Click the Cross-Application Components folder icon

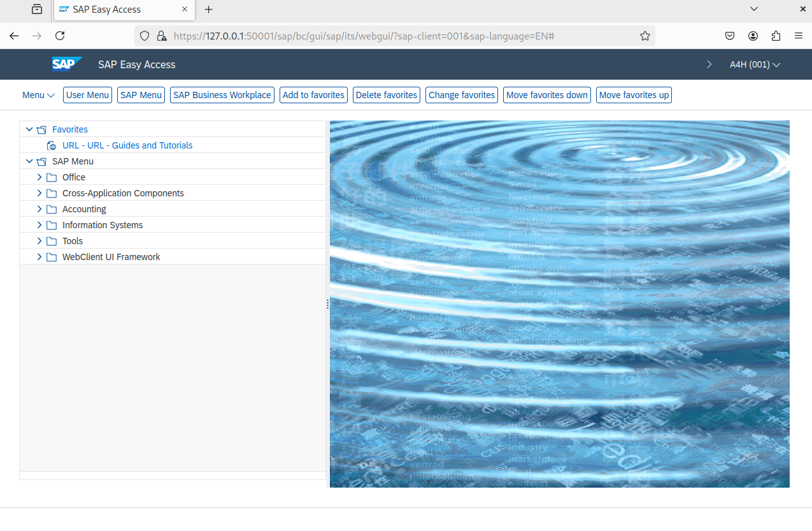pos(52,193)
